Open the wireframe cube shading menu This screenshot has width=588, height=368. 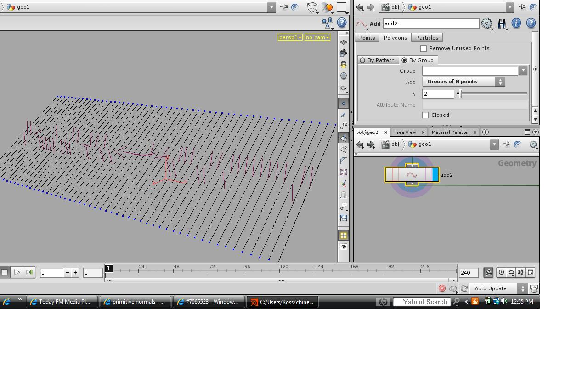tap(312, 7)
